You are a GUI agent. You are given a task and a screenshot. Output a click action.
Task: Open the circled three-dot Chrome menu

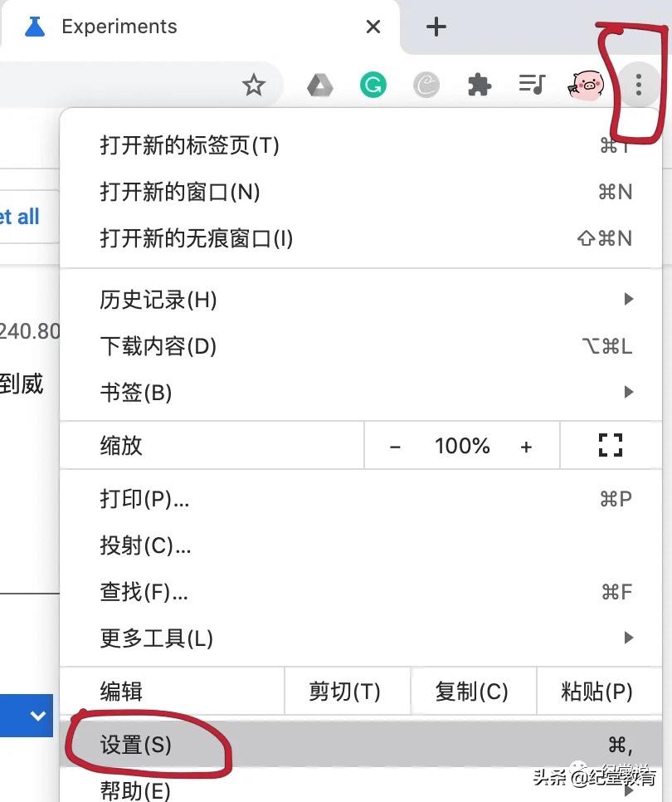tap(638, 85)
